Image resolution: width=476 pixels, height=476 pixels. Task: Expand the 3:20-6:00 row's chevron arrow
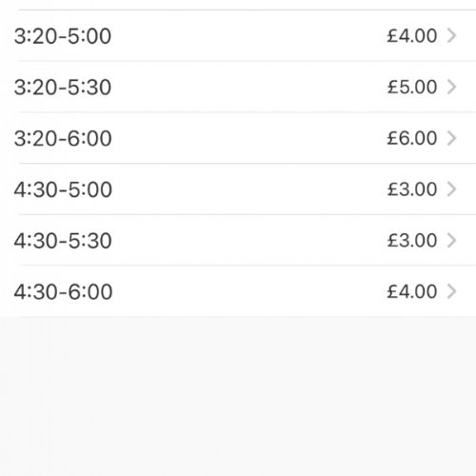(452, 138)
